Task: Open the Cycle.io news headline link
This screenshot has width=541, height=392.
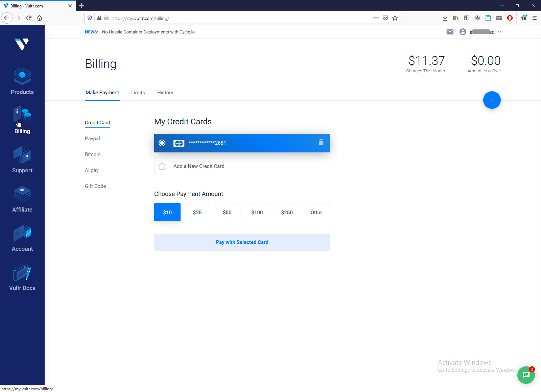Action: coord(148,32)
